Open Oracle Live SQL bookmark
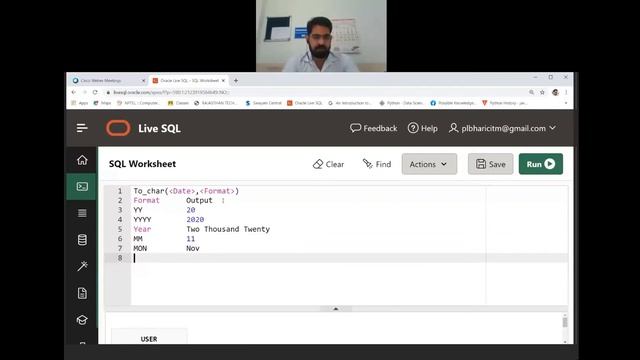 [304, 103]
